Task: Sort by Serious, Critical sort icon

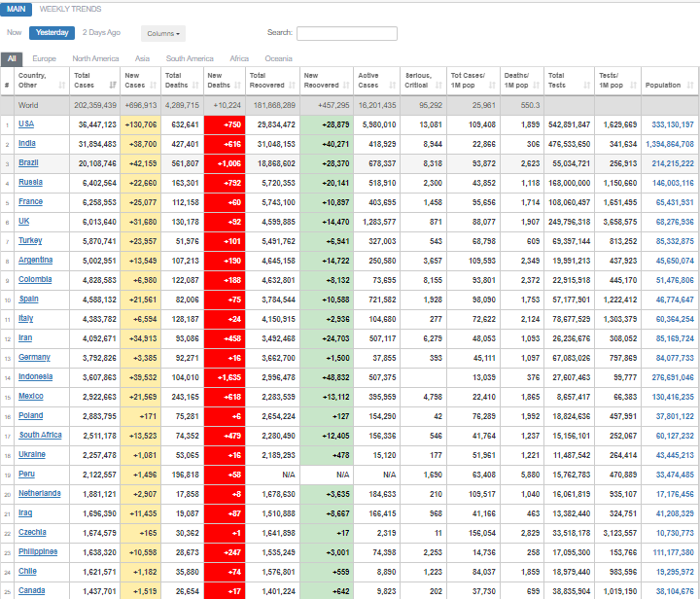Action: (438, 85)
